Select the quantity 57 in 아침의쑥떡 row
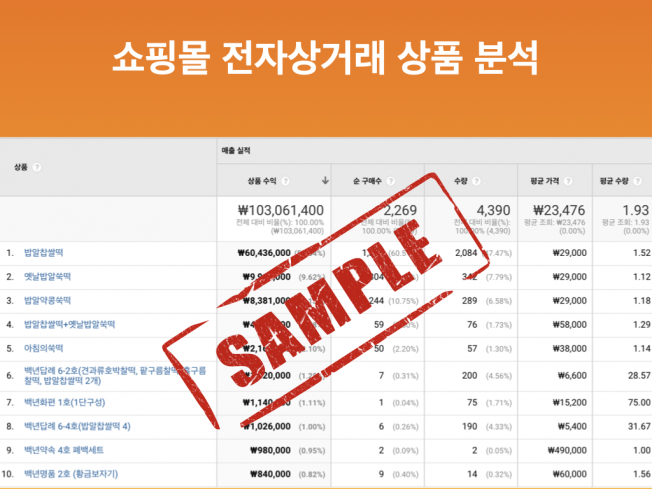Viewport: 652px width, 489px height. click(x=472, y=348)
